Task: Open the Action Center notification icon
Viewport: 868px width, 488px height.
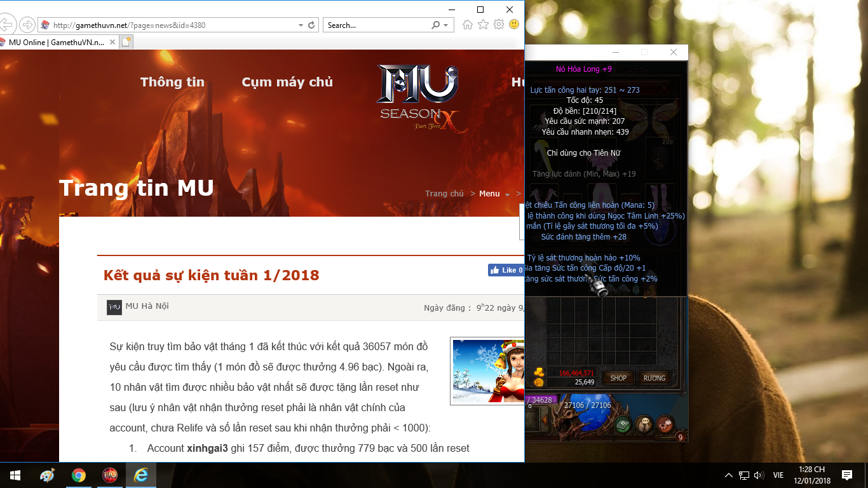Action: 846,475
